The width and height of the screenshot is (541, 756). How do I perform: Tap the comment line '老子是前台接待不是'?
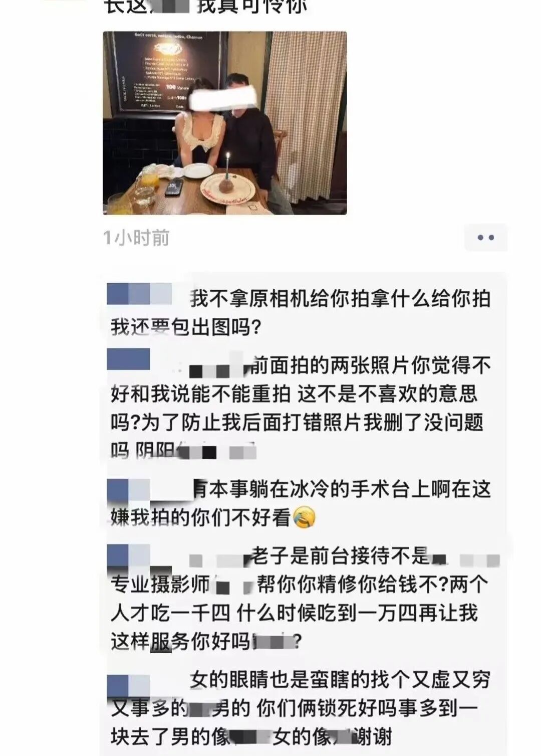point(340,555)
